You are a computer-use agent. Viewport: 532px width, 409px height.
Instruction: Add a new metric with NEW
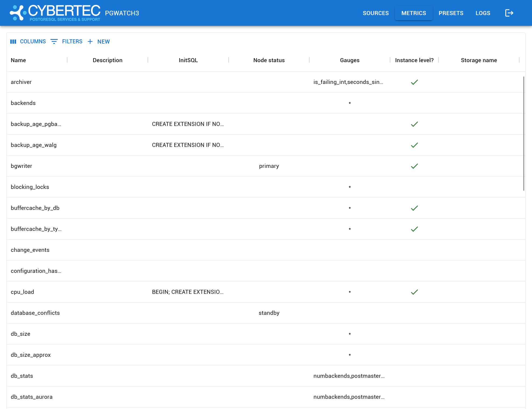tap(98, 41)
